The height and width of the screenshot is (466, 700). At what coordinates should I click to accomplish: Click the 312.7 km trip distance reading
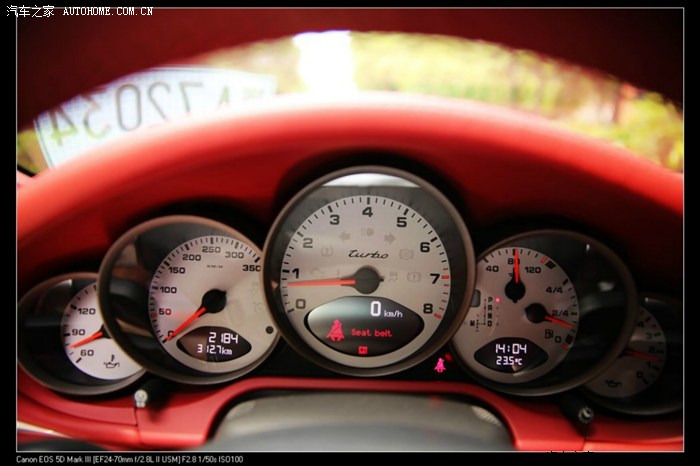[214, 351]
